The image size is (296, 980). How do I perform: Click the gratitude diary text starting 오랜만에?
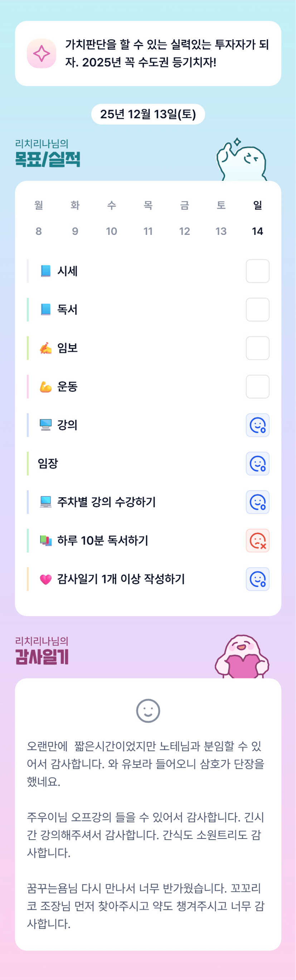(x=145, y=763)
